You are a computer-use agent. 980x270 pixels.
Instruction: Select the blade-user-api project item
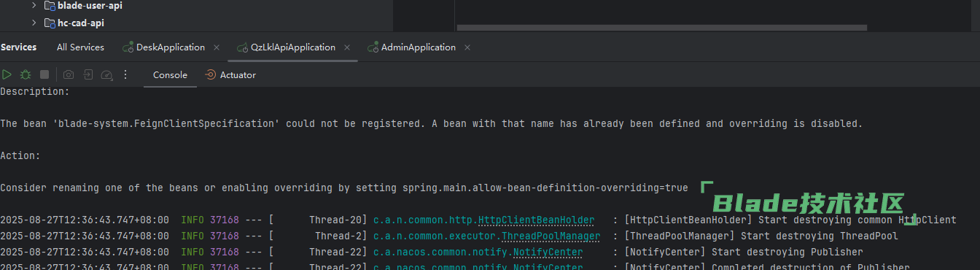pyautogui.click(x=90, y=6)
